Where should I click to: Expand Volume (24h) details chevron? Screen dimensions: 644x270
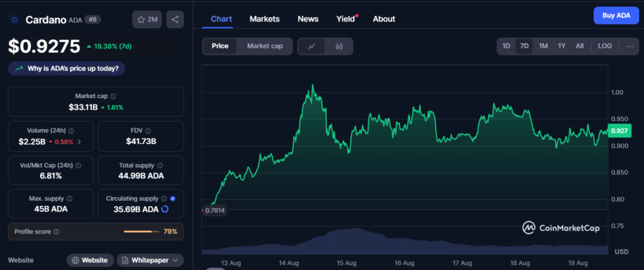pos(79,142)
